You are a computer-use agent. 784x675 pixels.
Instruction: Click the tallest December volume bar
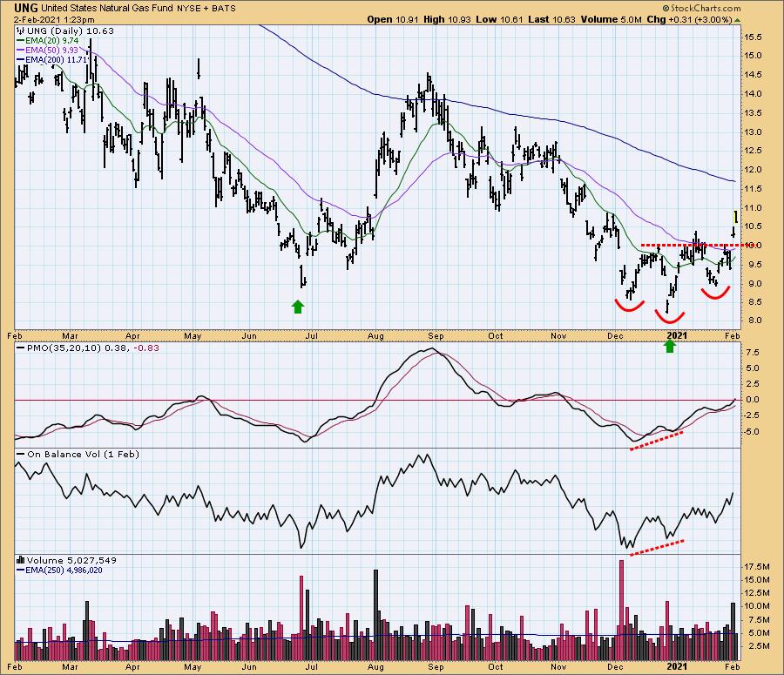[621, 610]
